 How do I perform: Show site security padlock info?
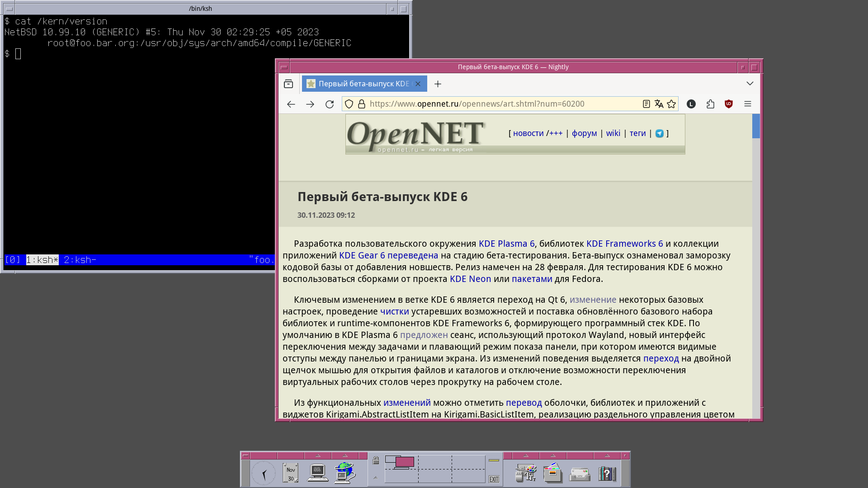coord(362,104)
